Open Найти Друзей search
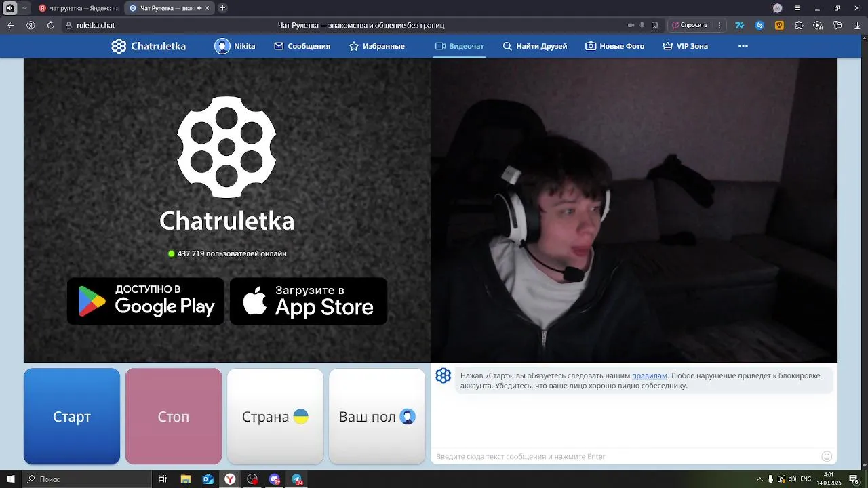The height and width of the screenshot is (488, 868). click(x=534, y=46)
